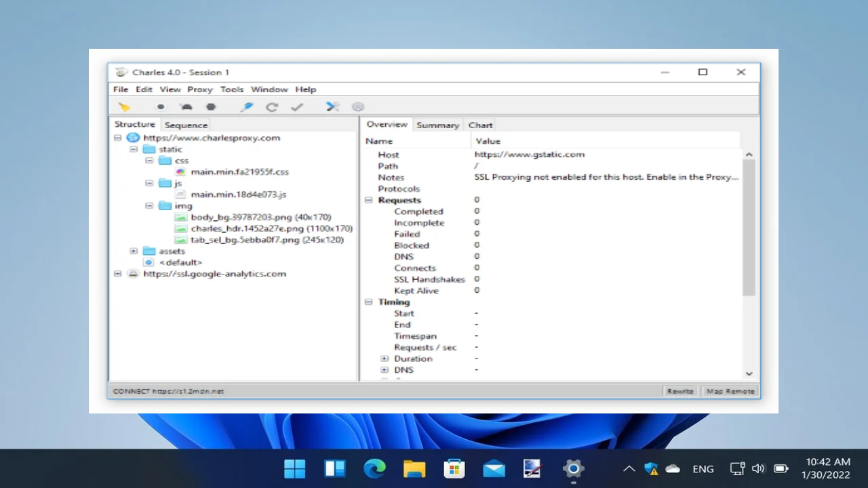Image resolution: width=868 pixels, height=488 pixels.
Task: Expand the Duration row
Action: pos(384,359)
